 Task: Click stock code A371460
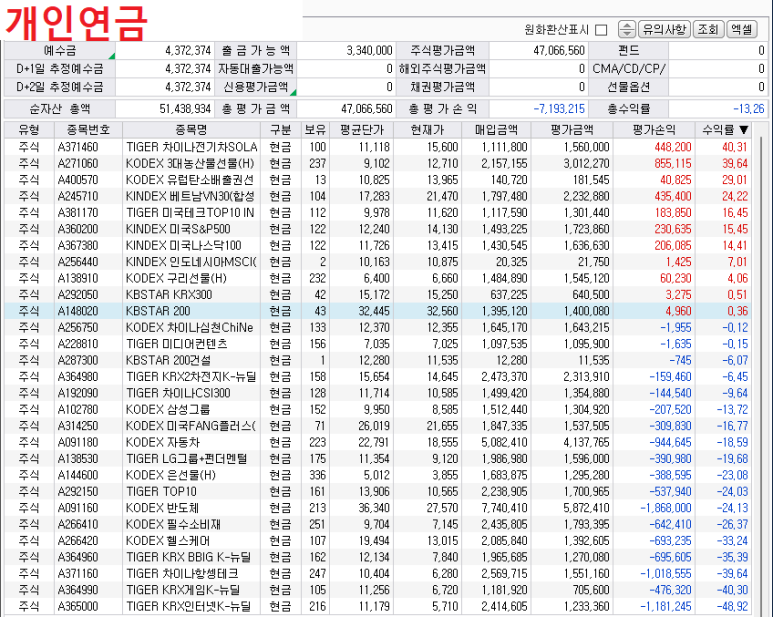[x=78, y=147]
